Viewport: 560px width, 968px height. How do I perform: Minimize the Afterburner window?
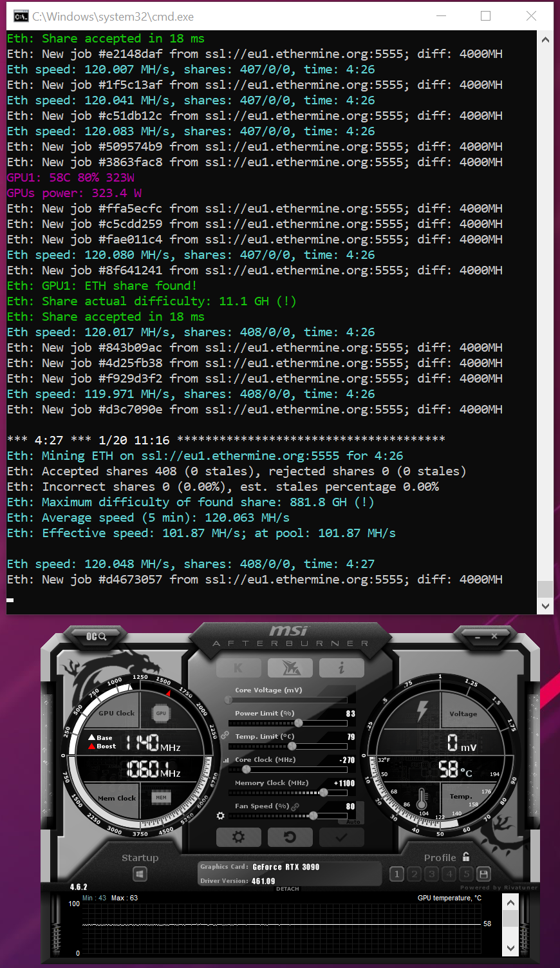pos(477,636)
